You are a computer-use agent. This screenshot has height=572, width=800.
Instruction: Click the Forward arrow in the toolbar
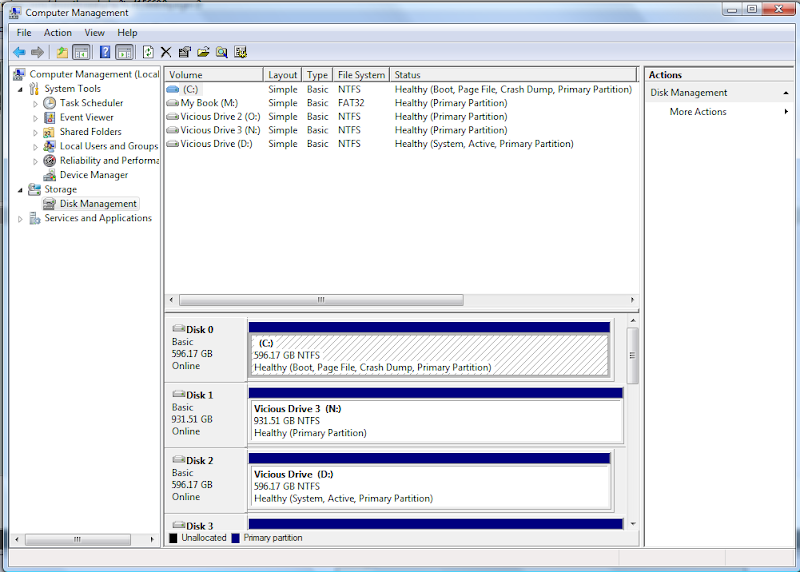[37, 52]
